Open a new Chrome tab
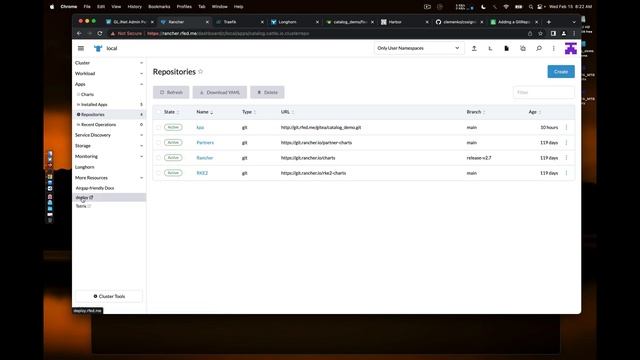This screenshot has height=360, width=640. pos(549,22)
